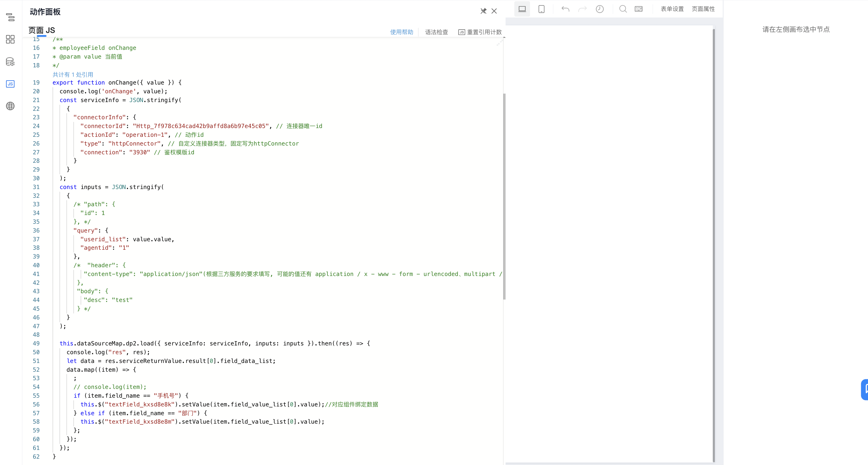Click the code editor vertical scrollbar
Image resolution: width=868 pixels, height=465 pixels.
[x=504, y=196]
